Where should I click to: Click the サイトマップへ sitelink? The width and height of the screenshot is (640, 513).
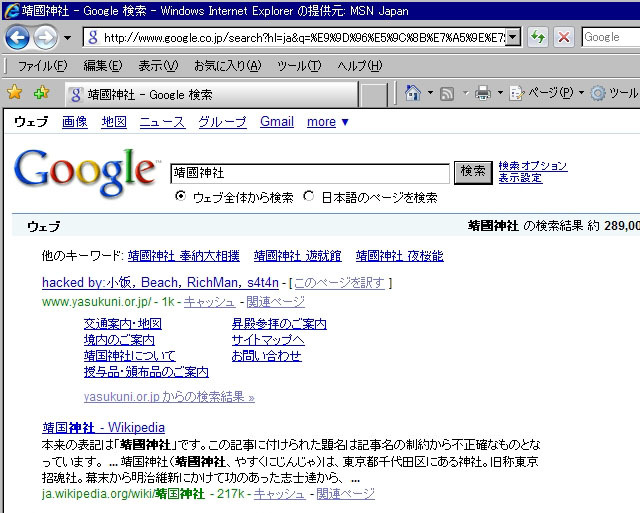[x=268, y=340]
